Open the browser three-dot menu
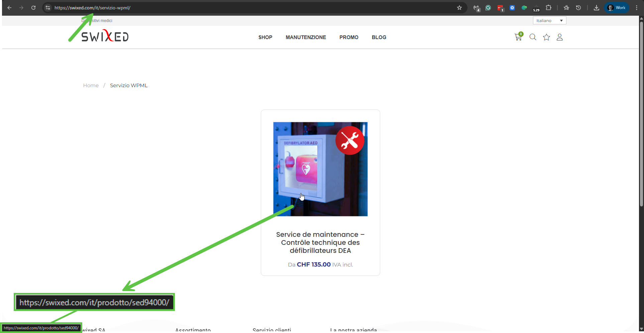Screen dimensions: 644x333 pyautogui.click(x=637, y=8)
